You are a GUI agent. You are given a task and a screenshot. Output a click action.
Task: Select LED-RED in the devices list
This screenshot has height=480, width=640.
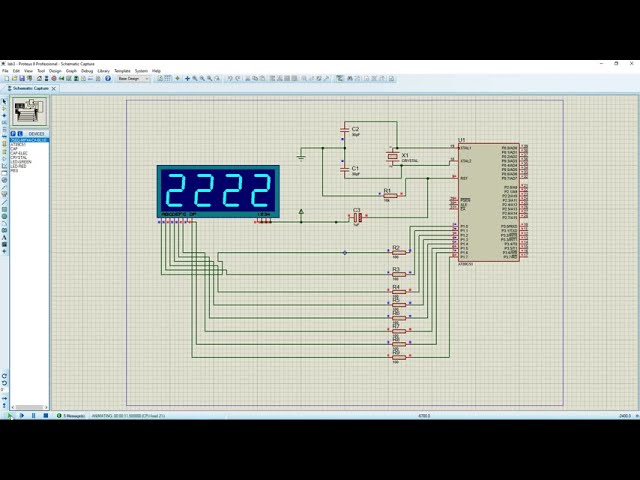[x=18, y=167]
